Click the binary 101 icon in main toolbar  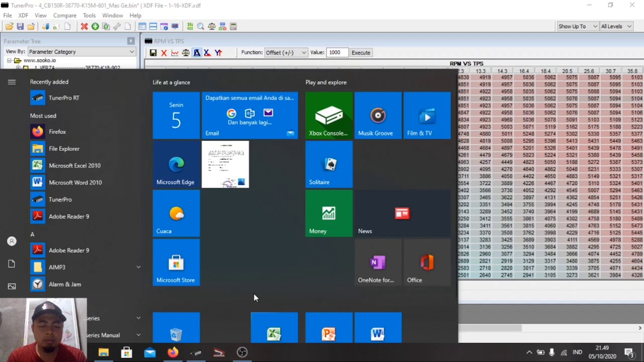[190, 27]
